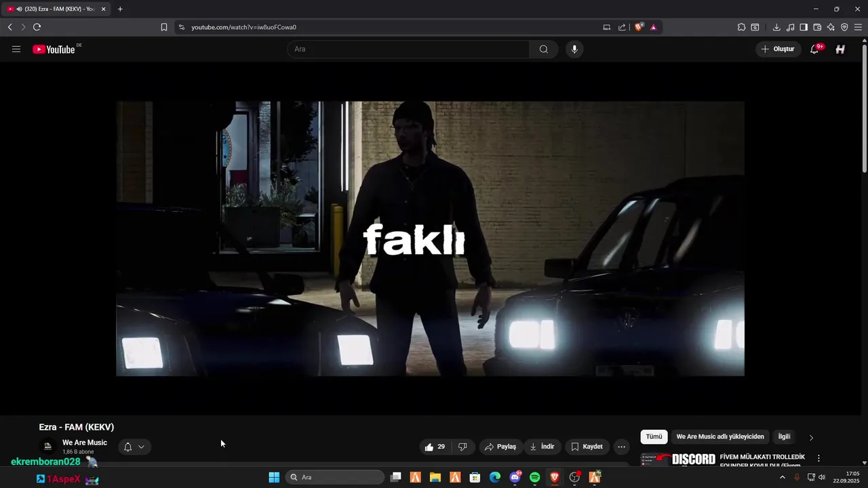Open Brave Shields lion icon
This screenshot has height=488, width=868.
(639, 27)
